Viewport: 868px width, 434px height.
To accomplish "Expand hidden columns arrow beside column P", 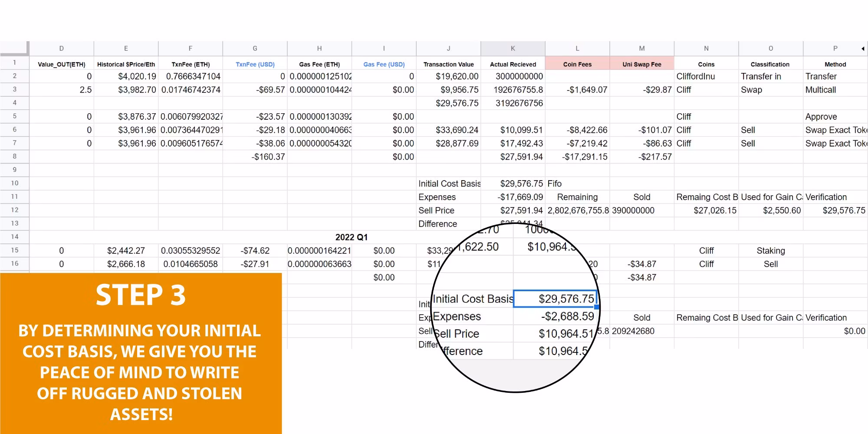I will click(x=863, y=49).
